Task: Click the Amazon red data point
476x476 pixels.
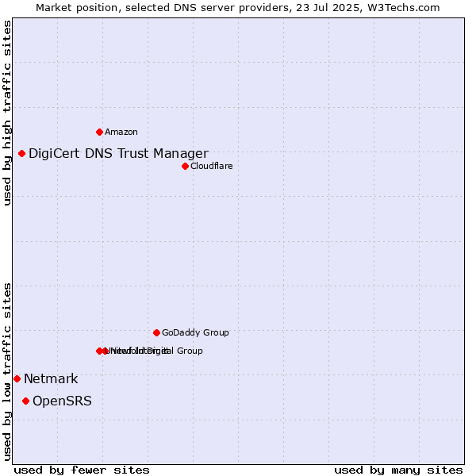Action: click(99, 132)
